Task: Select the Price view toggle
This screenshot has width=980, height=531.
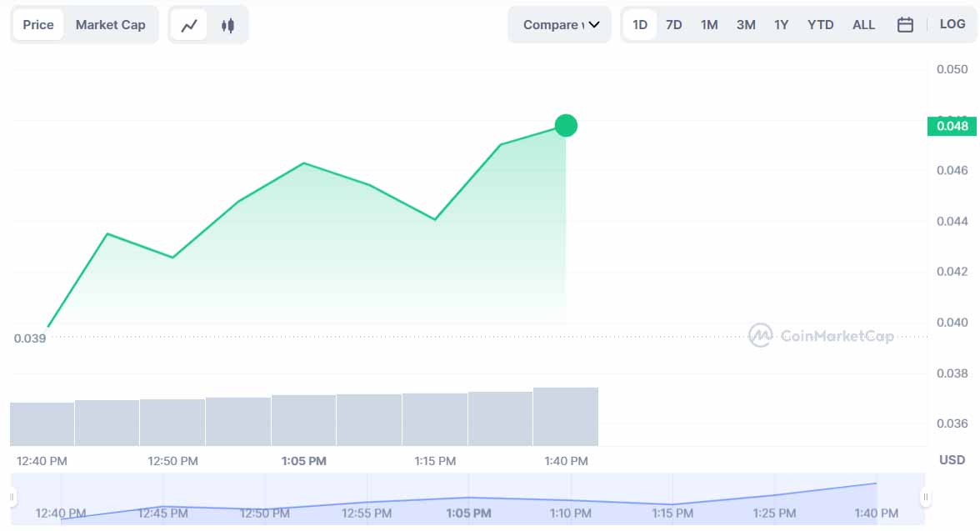Action: click(38, 25)
